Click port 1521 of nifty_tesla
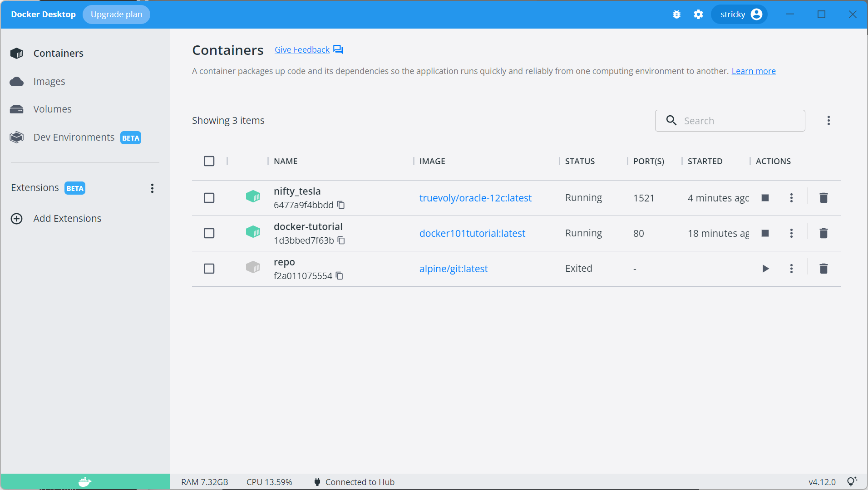The height and width of the screenshot is (490, 868). point(644,198)
